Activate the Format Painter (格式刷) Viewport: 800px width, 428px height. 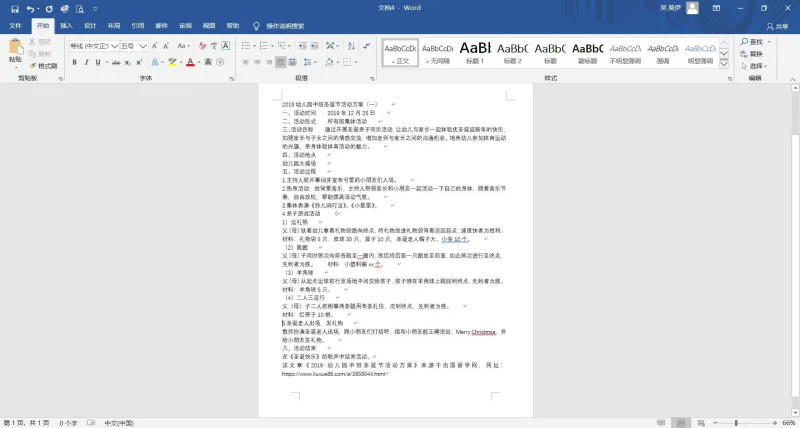(43, 66)
